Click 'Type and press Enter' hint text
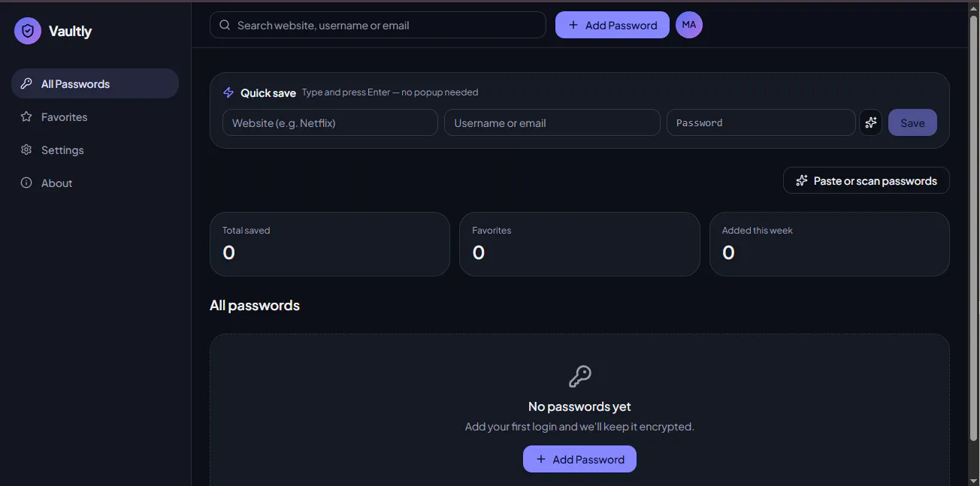 click(x=390, y=92)
